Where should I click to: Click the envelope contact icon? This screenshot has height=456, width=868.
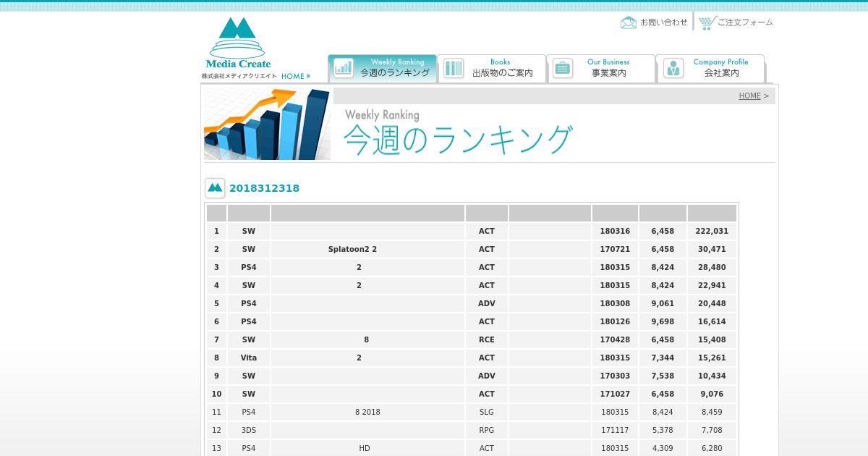629,22
